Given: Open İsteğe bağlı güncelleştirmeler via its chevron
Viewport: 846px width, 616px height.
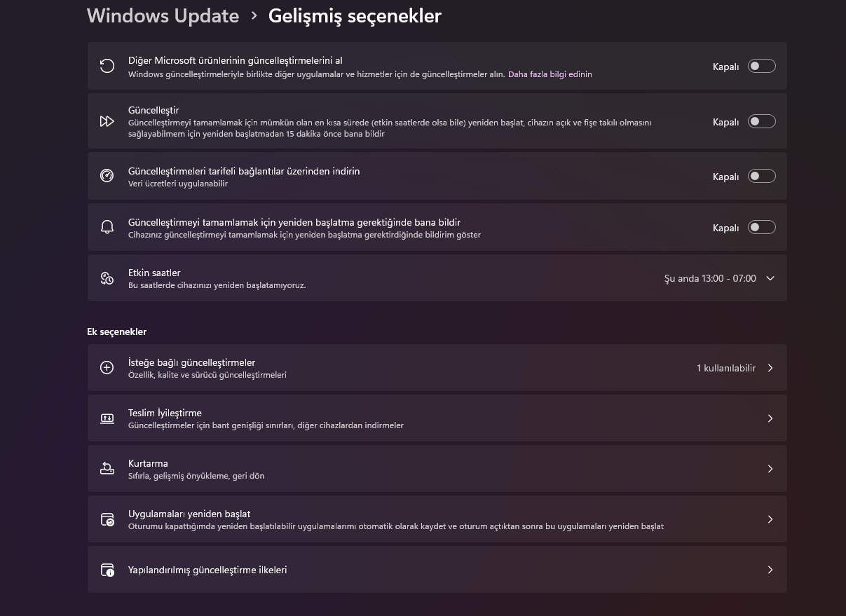Looking at the screenshot, I should [770, 368].
